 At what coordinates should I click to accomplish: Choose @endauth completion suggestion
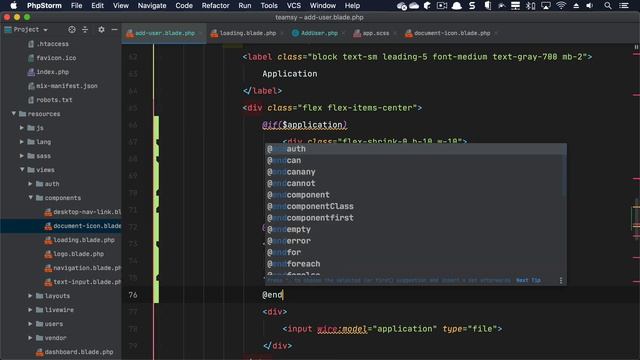(x=416, y=149)
